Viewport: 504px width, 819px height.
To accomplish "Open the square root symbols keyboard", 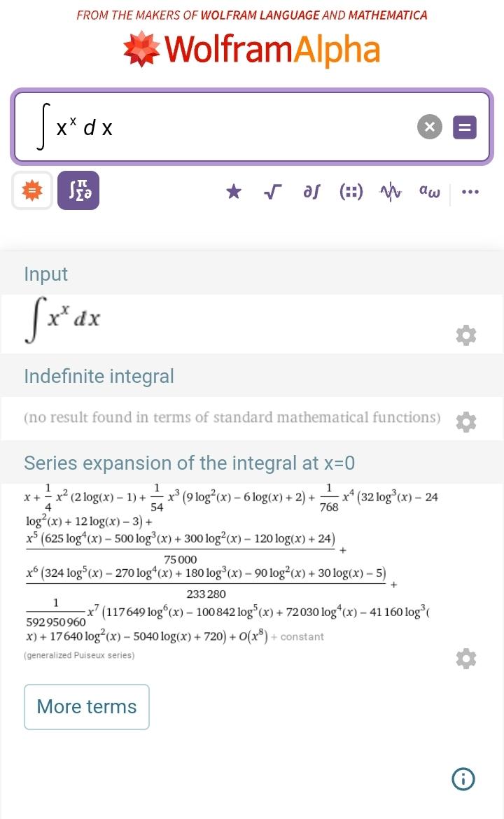I will [x=273, y=190].
